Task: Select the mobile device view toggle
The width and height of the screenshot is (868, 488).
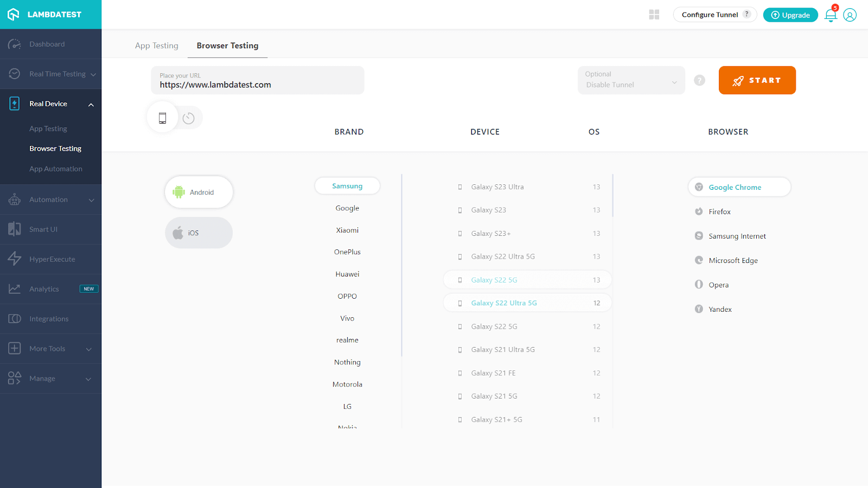Action: (x=162, y=118)
